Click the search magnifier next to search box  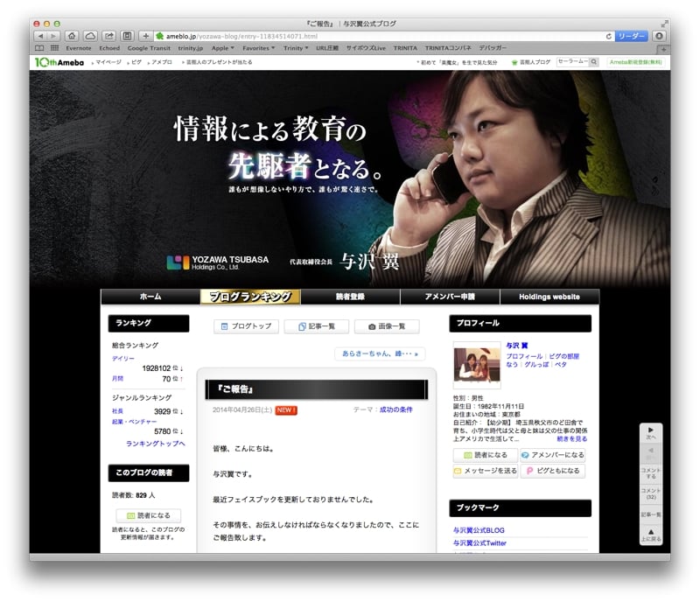[x=593, y=62]
